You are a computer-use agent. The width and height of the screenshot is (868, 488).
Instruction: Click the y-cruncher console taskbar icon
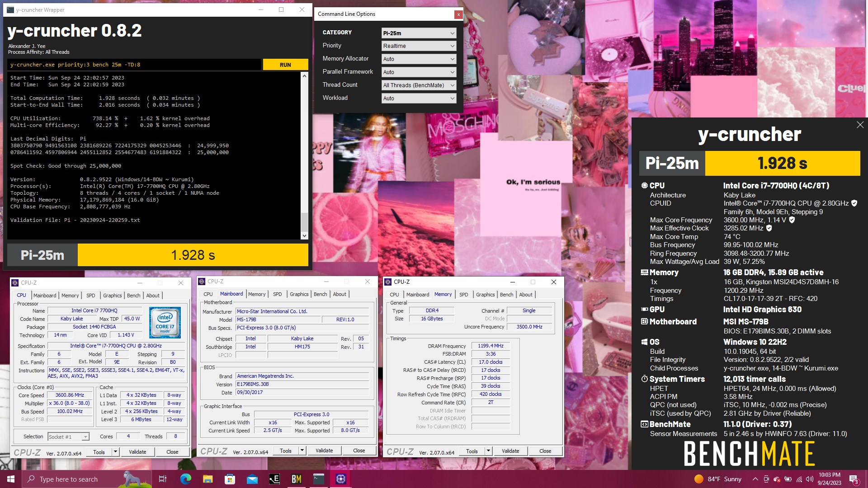coord(318,479)
